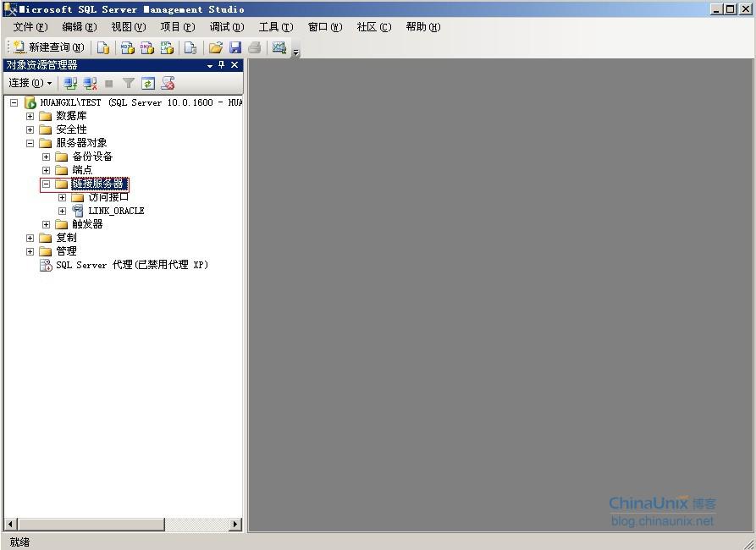The width and height of the screenshot is (756, 550).
Task: Open the 编辑(E) menu
Action: [79, 27]
